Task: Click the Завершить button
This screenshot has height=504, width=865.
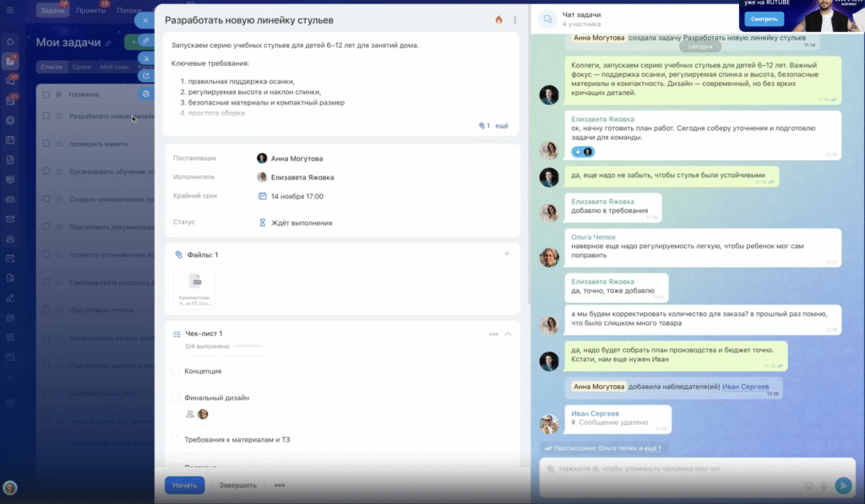Action: pos(238,485)
